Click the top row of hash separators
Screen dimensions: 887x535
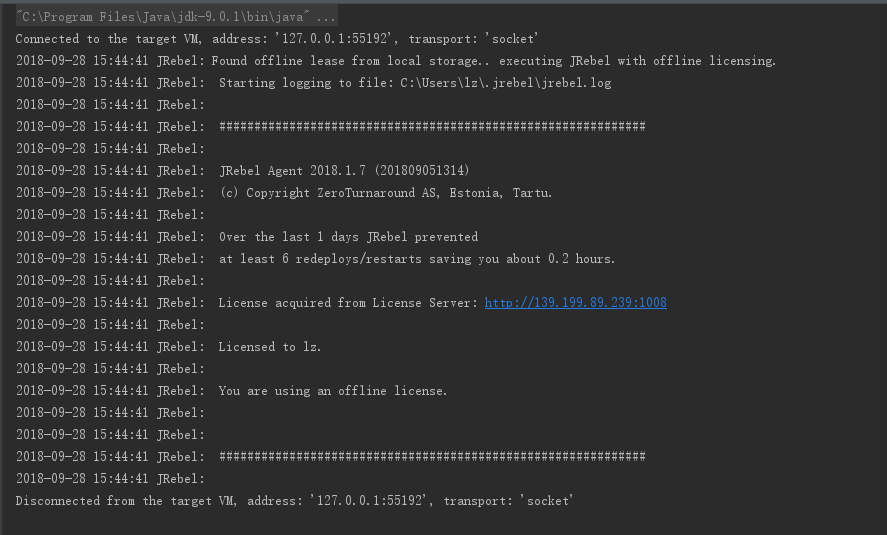pos(431,127)
